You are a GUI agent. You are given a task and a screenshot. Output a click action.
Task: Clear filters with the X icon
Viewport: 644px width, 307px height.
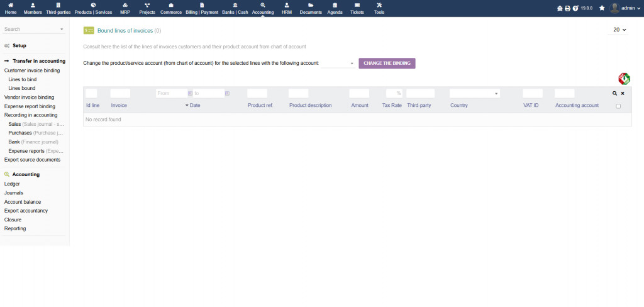coord(623,93)
